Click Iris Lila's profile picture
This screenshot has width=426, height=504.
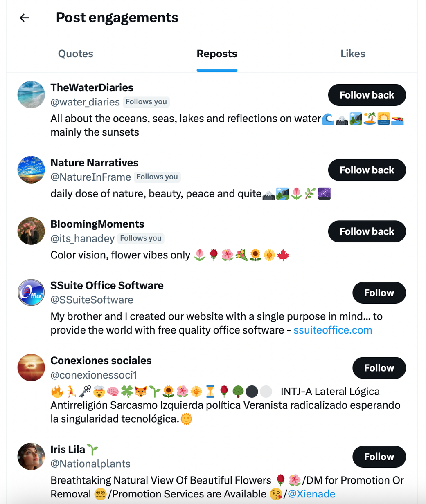[31, 456]
